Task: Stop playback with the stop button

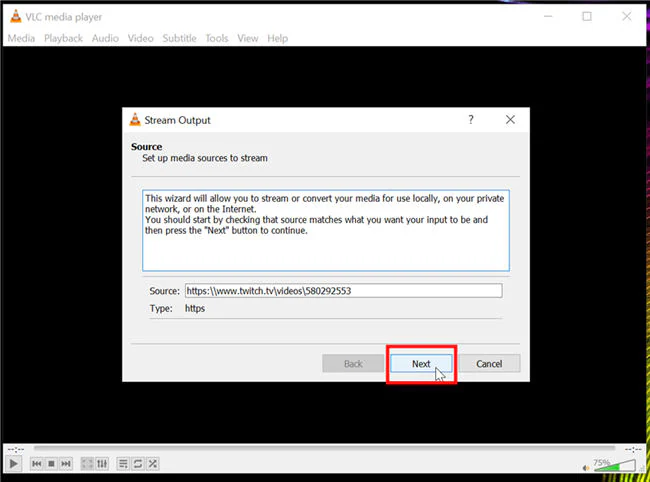Action: [x=51, y=463]
